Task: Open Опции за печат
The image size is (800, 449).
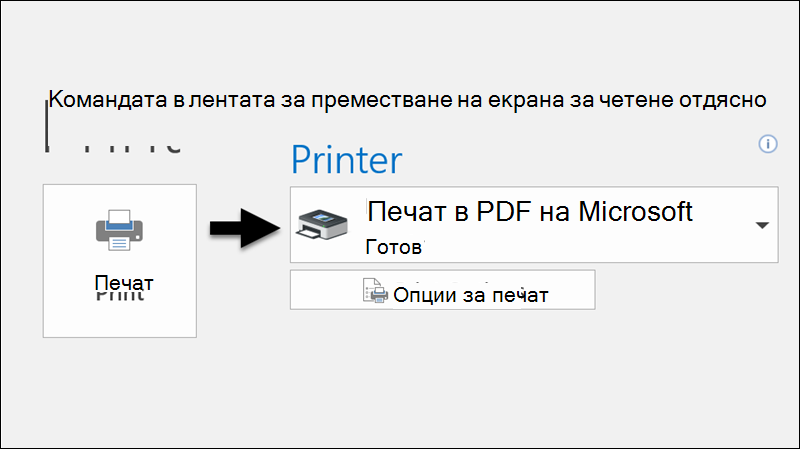Action: click(442, 290)
